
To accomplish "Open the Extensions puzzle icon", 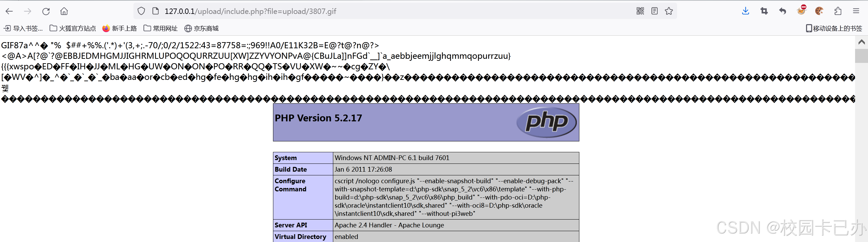I will pyautogui.click(x=838, y=11).
